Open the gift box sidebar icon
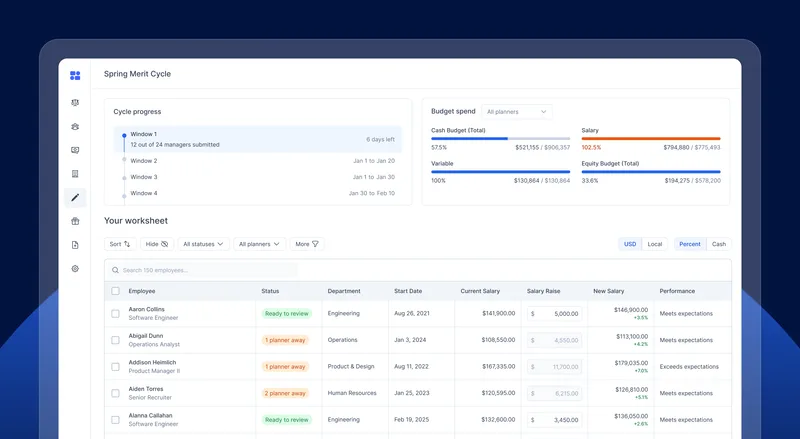800x439 pixels. pyautogui.click(x=75, y=221)
